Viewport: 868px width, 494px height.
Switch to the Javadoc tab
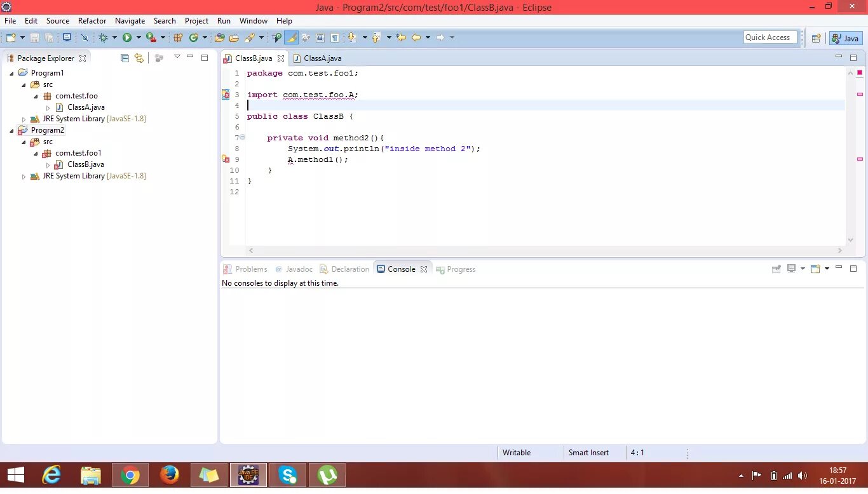294,269
